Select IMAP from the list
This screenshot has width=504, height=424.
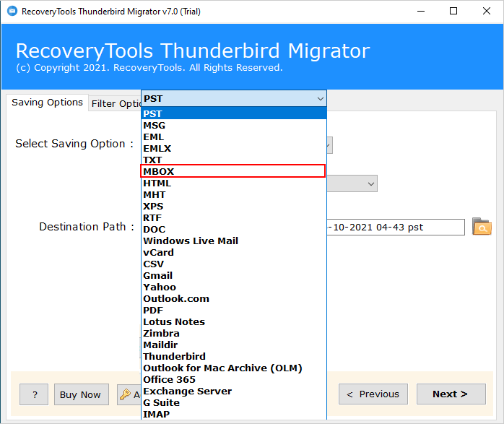[x=234, y=415]
